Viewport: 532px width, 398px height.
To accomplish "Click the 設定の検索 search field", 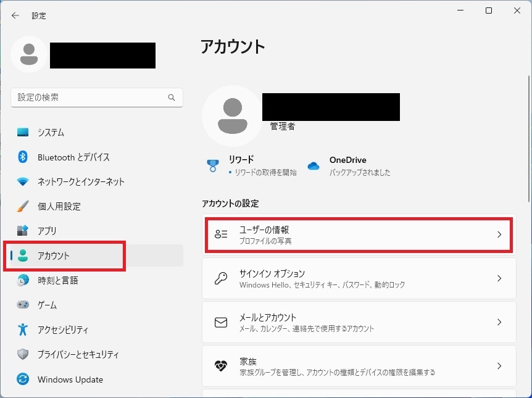I will pyautogui.click(x=97, y=97).
